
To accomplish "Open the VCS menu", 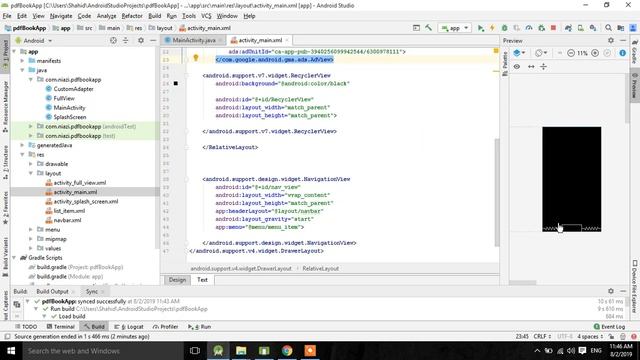I will (x=206, y=16).
